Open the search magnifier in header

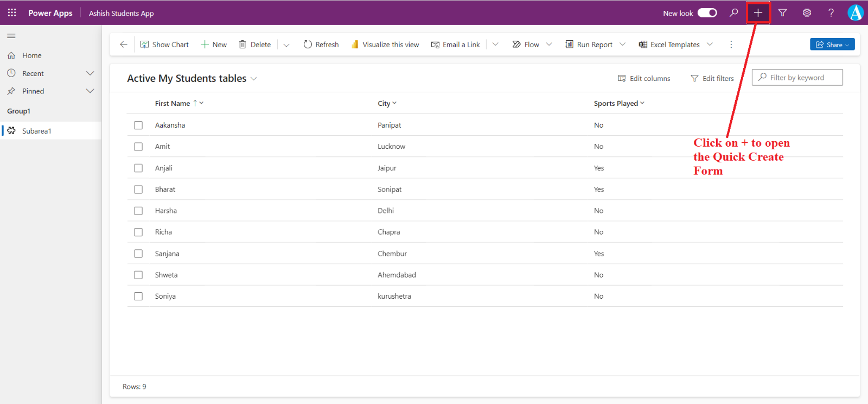pyautogui.click(x=733, y=12)
